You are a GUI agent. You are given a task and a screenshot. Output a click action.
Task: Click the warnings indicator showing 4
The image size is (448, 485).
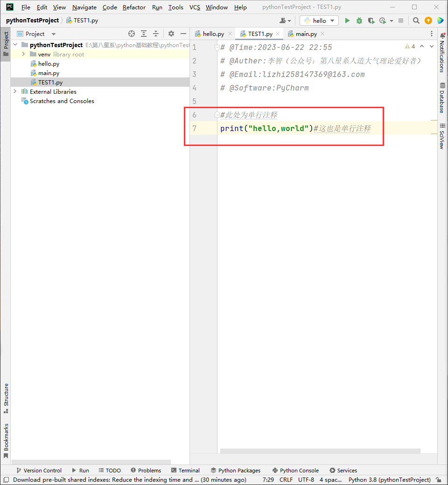(x=410, y=46)
